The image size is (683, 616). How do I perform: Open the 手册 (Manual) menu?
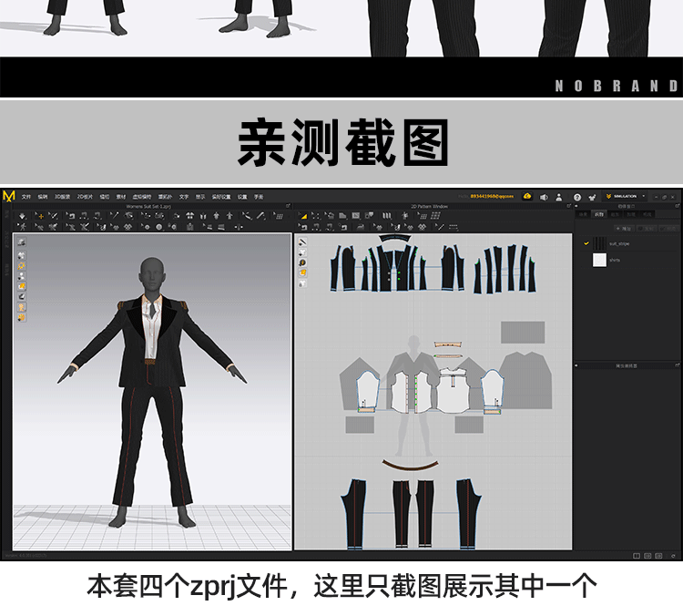pos(259,197)
